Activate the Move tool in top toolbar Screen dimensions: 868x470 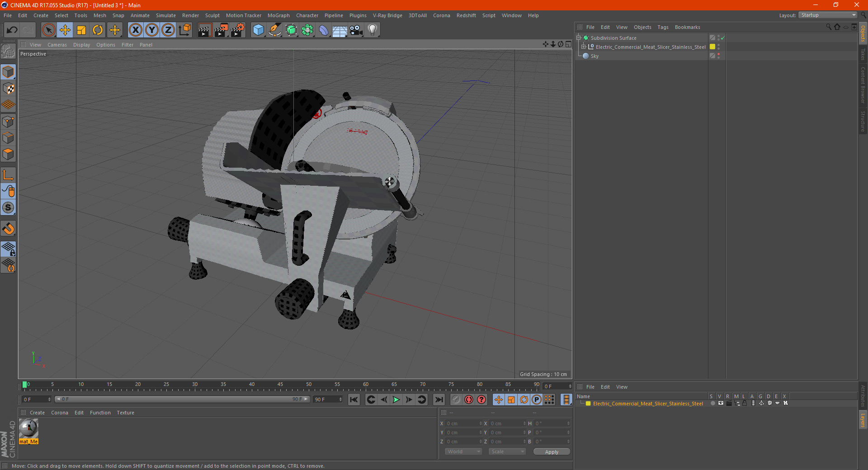click(65, 30)
